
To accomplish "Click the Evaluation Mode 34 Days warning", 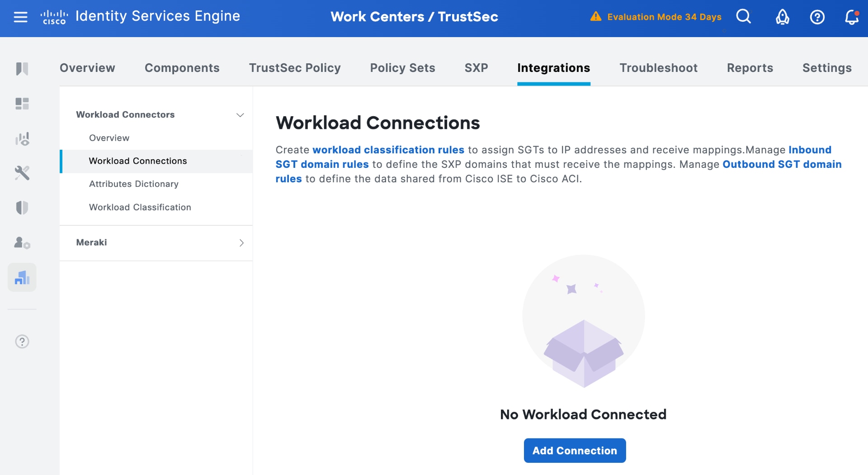I will point(656,17).
